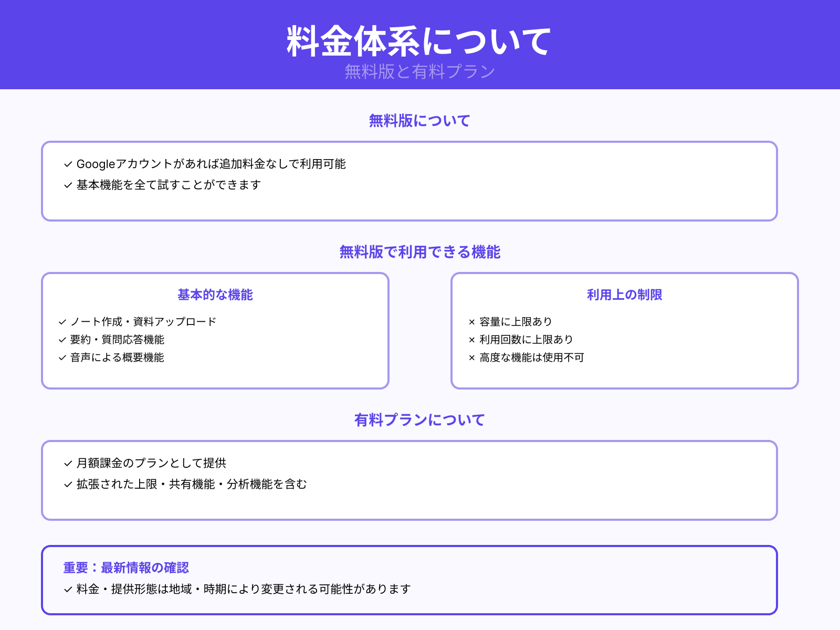Click the 基本的な機能 card title
840x630 pixels.
pos(215,295)
